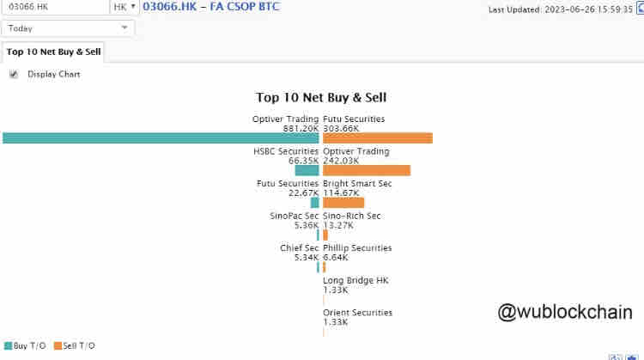Click Futu Securities' orange sell bar
Screen dimensions: 644x360
[x=378, y=138]
